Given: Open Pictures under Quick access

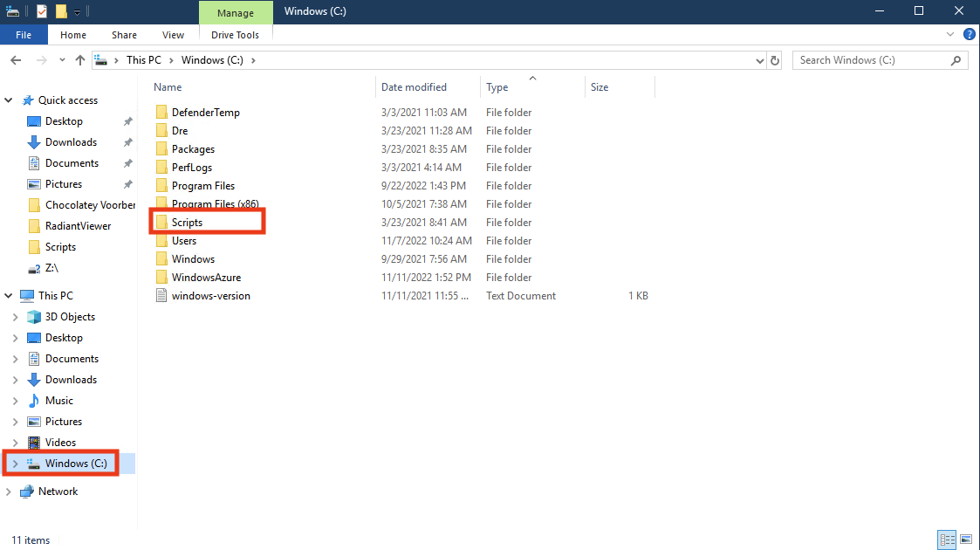Looking at the screenshot, I should click(63, 183).
